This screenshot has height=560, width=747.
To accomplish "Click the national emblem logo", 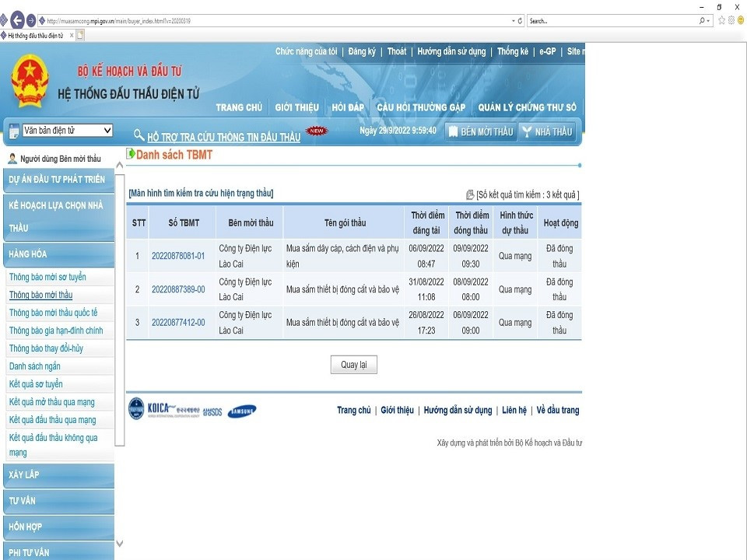I will [30, 81].
